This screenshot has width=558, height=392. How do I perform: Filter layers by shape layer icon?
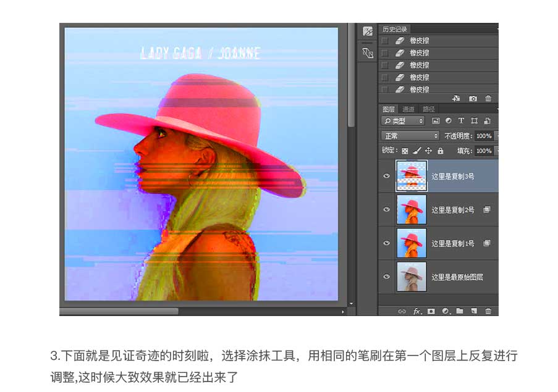tap(474, 121)
